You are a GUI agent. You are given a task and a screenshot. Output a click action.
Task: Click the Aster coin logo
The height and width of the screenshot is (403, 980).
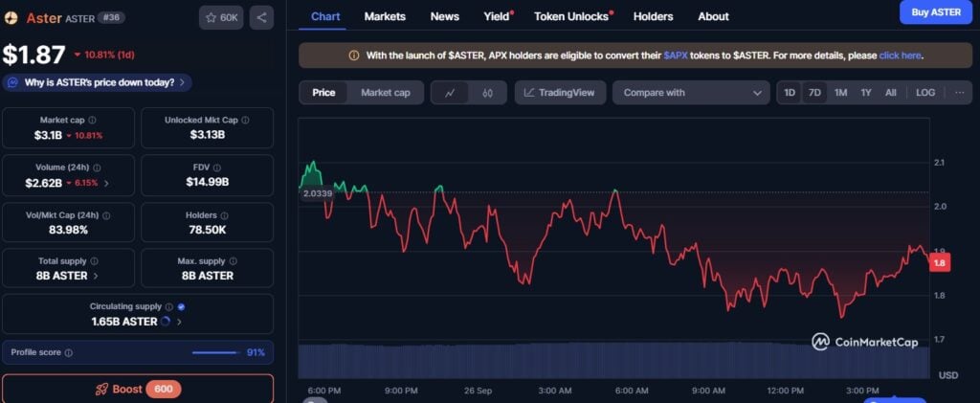[12, 18]
